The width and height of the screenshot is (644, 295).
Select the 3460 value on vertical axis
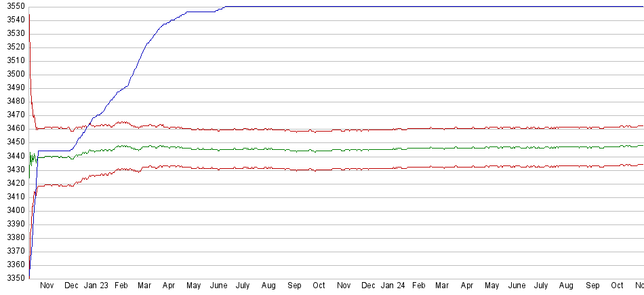click(12, 129)
